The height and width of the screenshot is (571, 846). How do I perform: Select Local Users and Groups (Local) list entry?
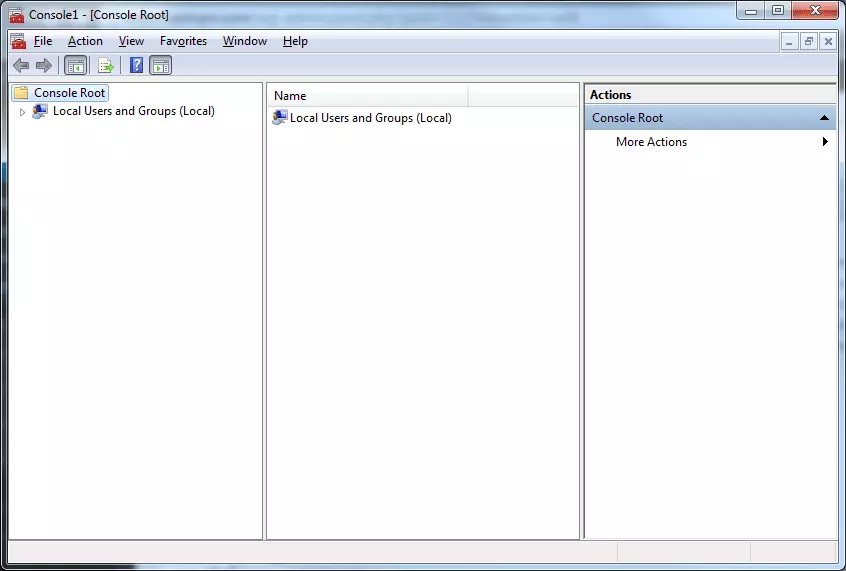tap(371, 118)
